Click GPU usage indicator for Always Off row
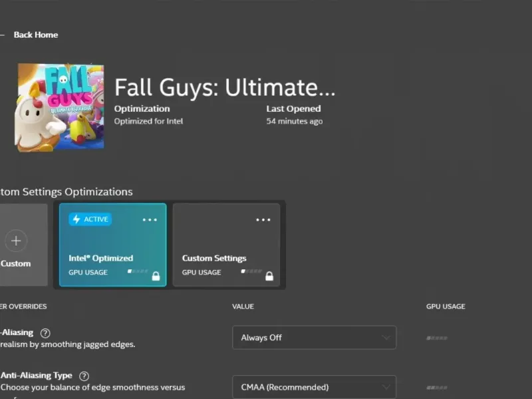 437,338
